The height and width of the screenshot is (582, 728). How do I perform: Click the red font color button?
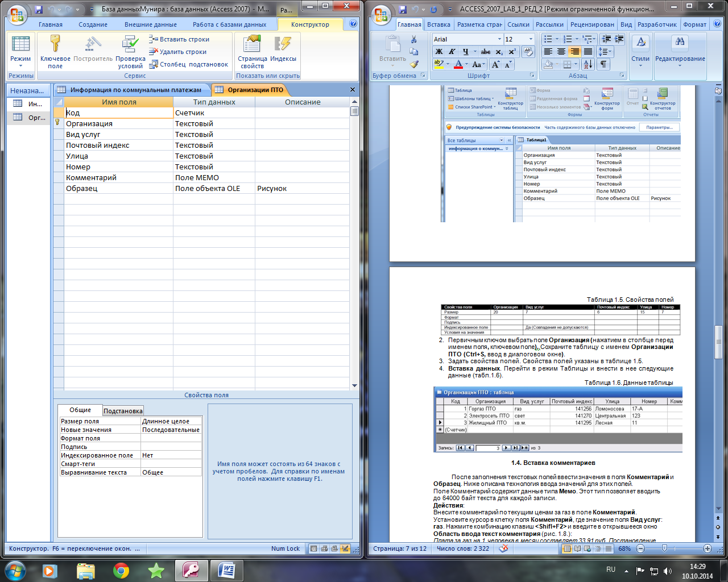coord(458,64)
